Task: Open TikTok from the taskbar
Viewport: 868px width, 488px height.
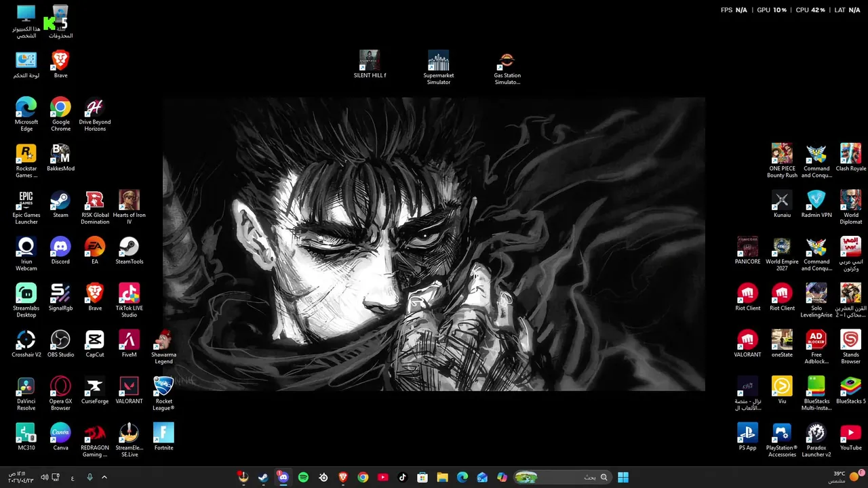Action: click(x=402, y=477)
